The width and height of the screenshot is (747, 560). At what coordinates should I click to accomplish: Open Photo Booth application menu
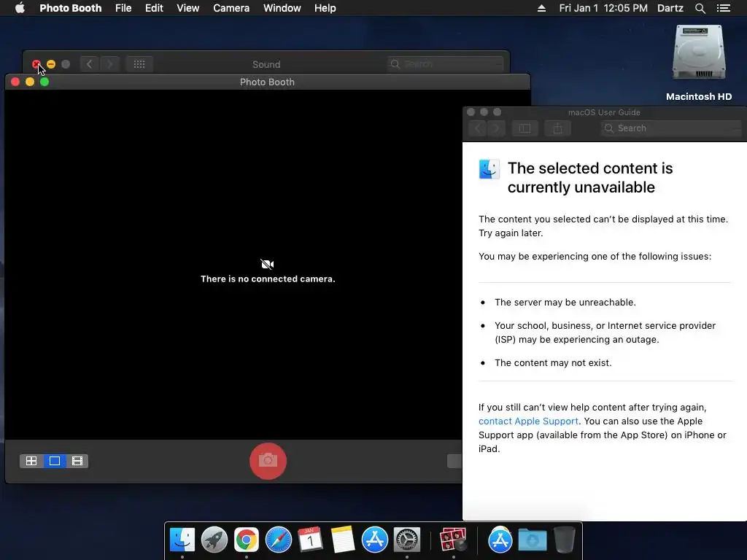point(71,8)
